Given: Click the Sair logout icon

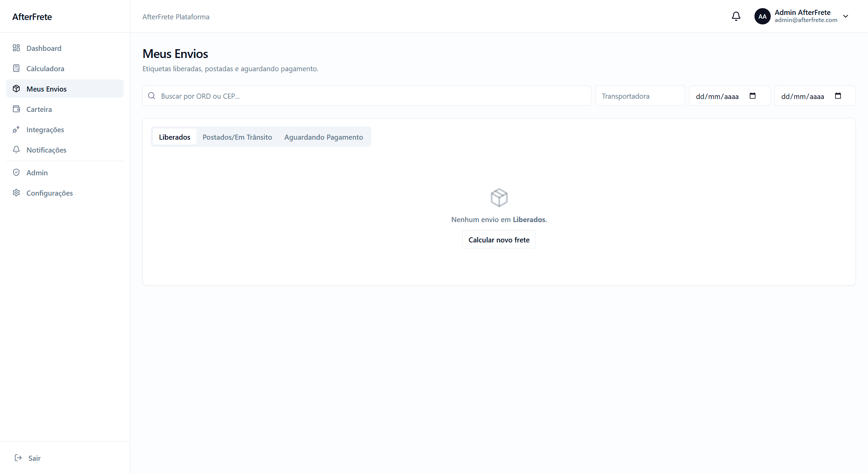Looking at the screenshot, I should tap(18, 458).
